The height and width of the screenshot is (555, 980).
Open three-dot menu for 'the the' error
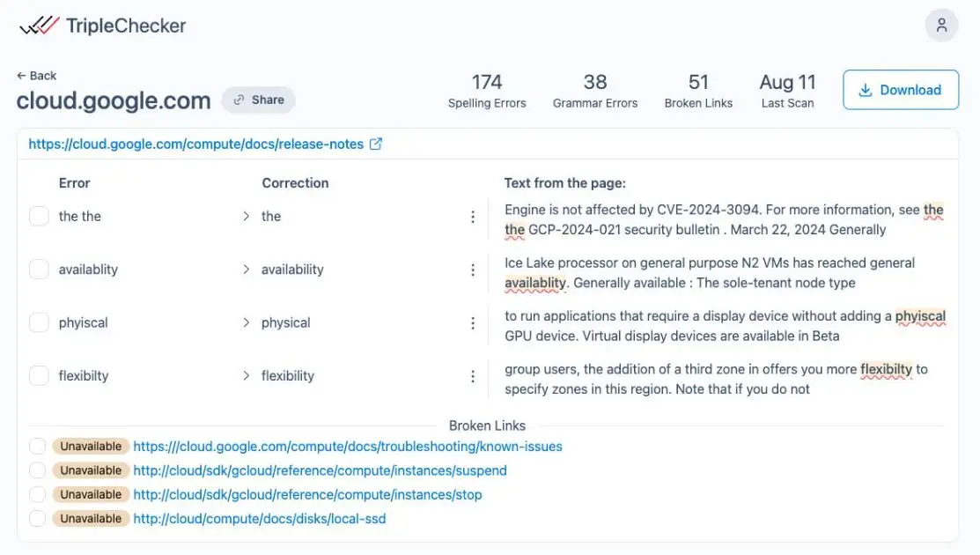[473, 217]
